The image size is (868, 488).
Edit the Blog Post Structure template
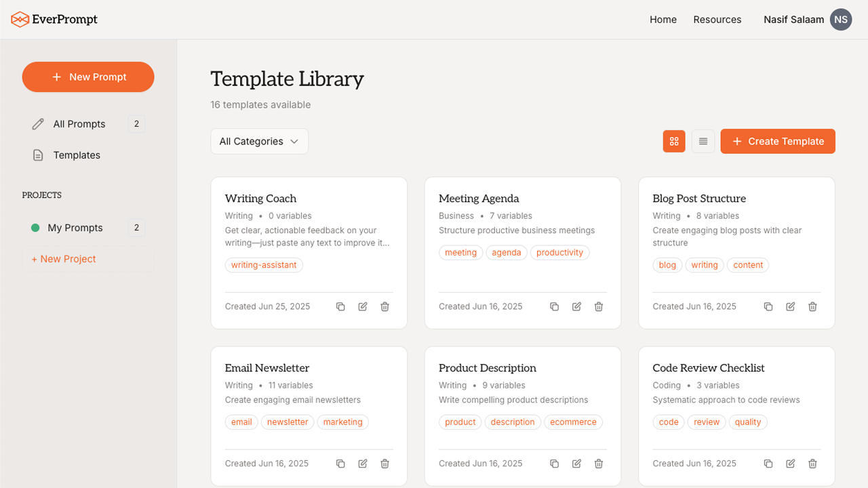click(x=790, y=306)
